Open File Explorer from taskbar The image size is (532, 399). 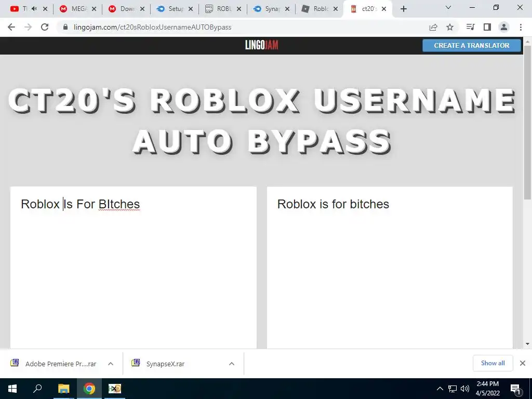(63, 389)
